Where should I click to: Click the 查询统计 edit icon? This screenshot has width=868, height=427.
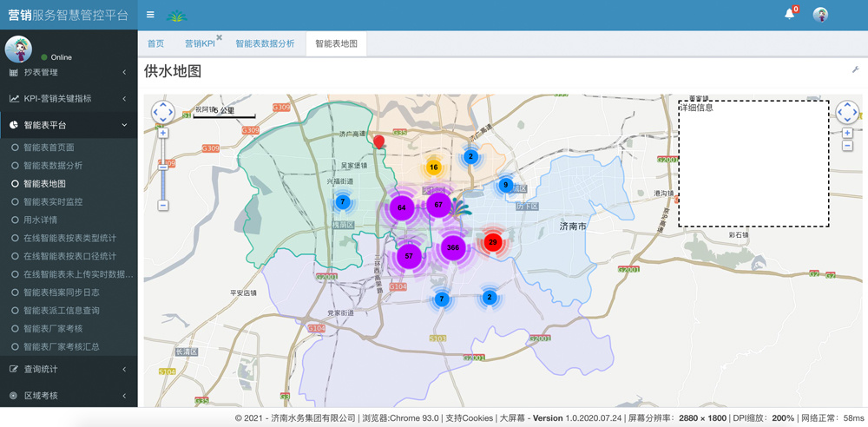pyautogui.click(x=14, y=369)
